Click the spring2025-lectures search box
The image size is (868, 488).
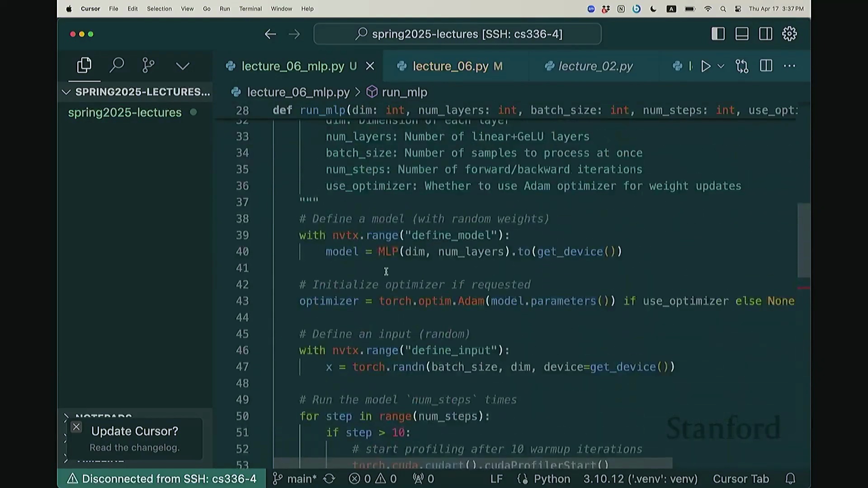point(457,34)
